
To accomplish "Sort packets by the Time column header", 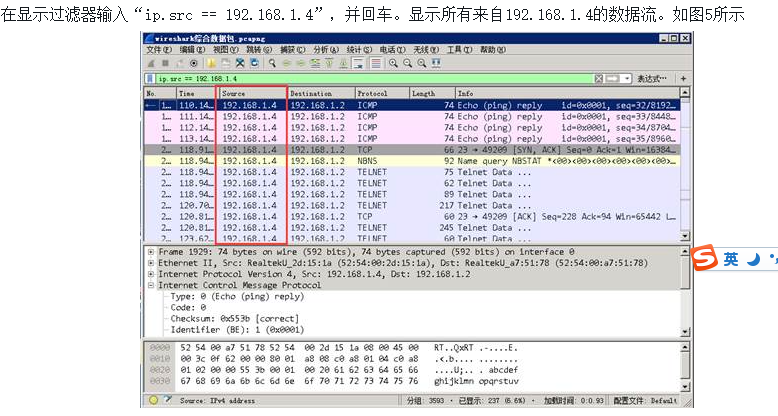I will (x=196, y=93).
